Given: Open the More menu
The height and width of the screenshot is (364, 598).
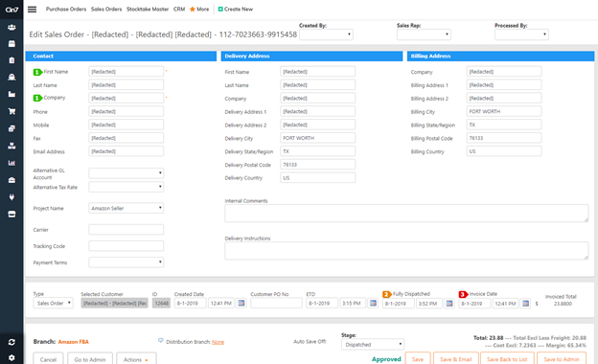Looking at the screenshot, I should tap(203, 10).
